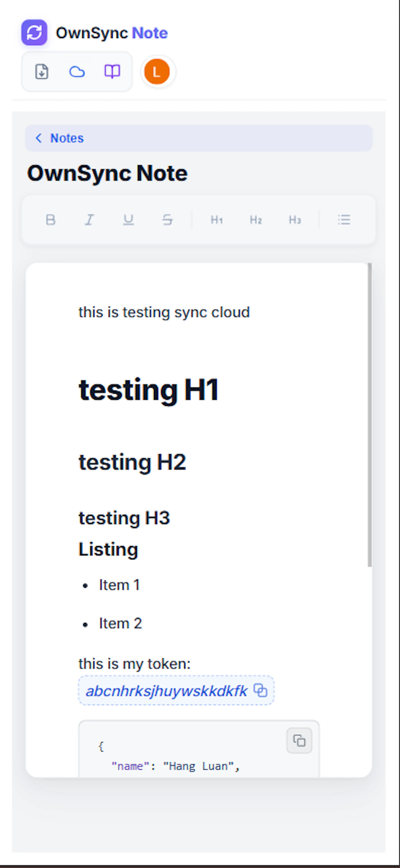Apply Heading 2 style

[x=256, y=220]
